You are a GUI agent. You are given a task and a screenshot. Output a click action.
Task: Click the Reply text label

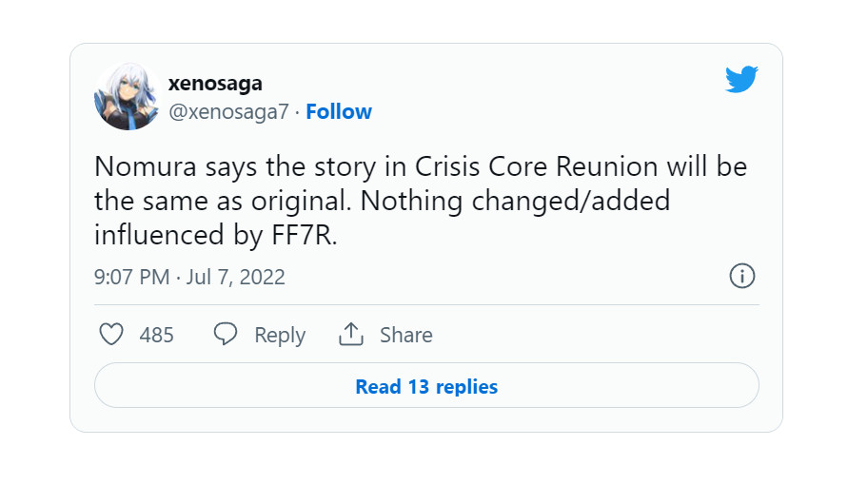point(279,335)
